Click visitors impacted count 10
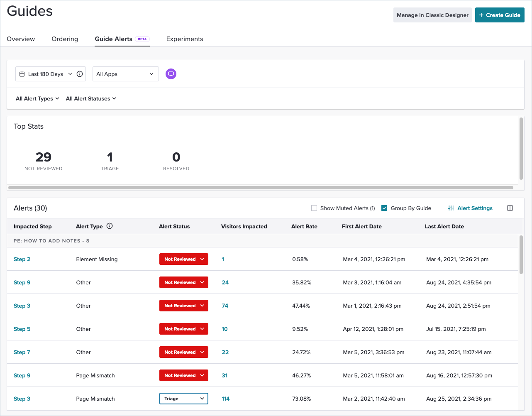Image resolution: width=532 pixels, height=416 pixels. 225,329
